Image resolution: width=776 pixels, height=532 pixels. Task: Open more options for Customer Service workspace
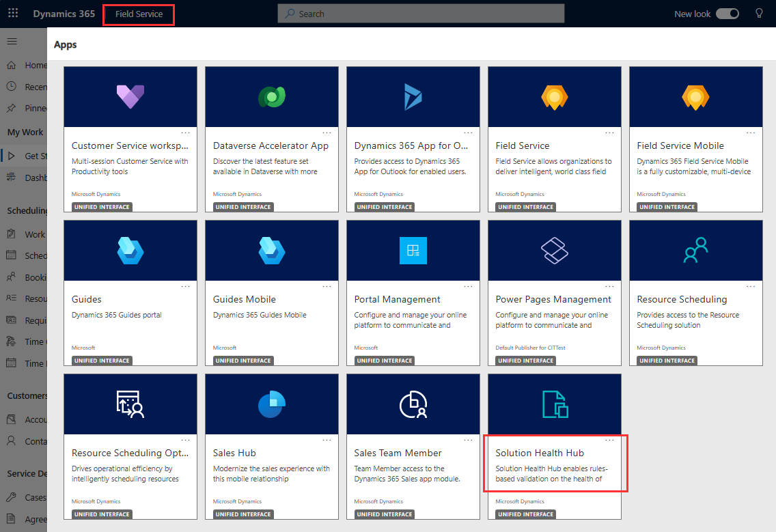pos(186,132)
